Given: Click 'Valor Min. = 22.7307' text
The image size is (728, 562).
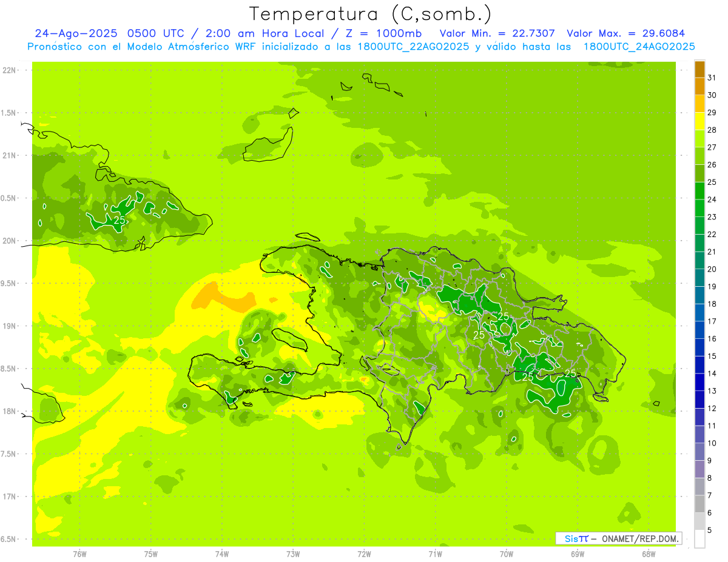Looking at the screenshot, I should [499, 34].
